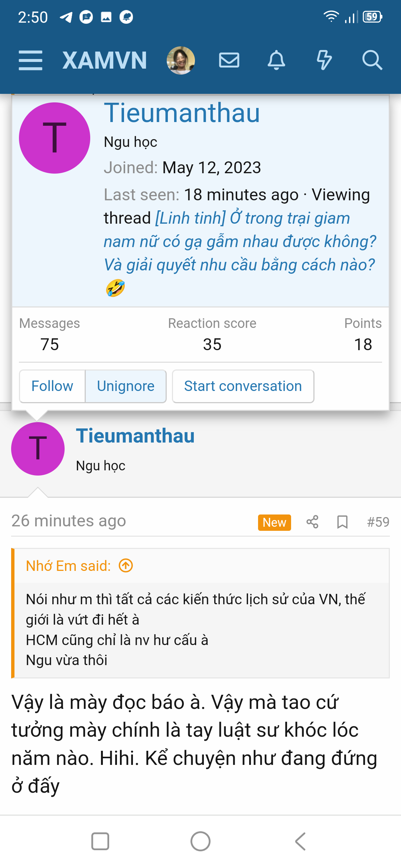Toggle the New badge on the post
The height and width of the screenshot is (868, 401).
tap(274, 522)
